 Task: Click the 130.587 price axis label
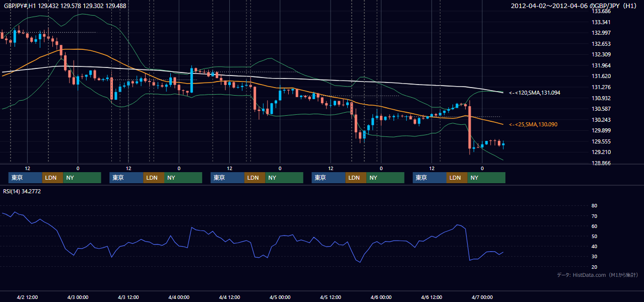pos(602,109)
